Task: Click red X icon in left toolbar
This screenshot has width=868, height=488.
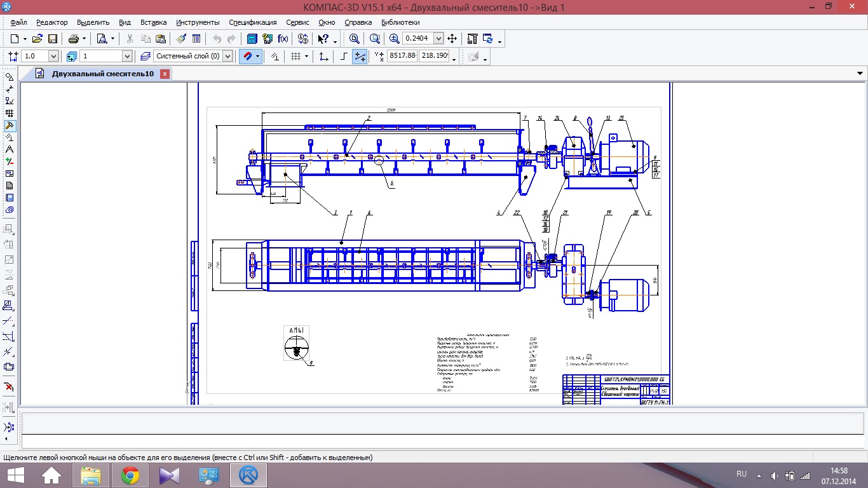Action: click(9, 387)
